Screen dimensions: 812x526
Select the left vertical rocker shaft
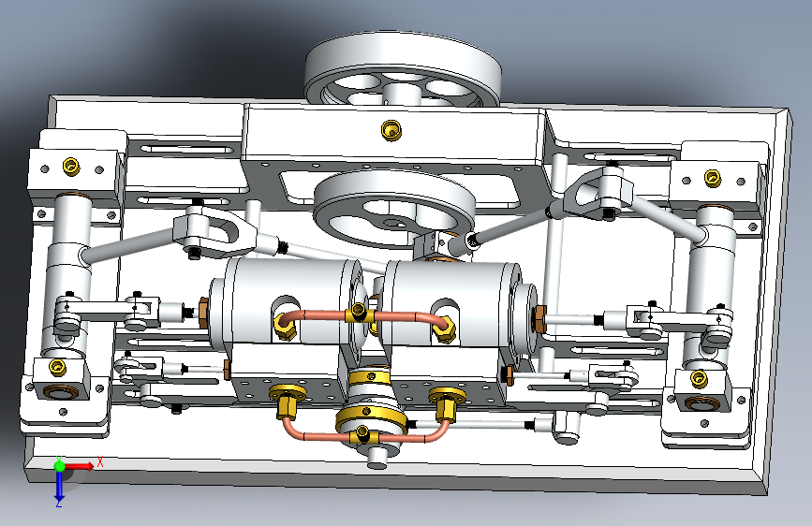point(67,274)
